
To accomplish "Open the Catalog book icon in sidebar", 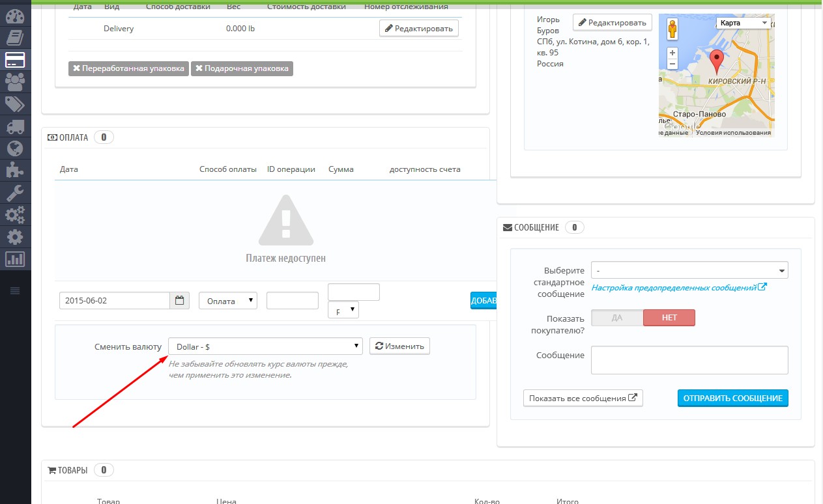I will point(15,38).
